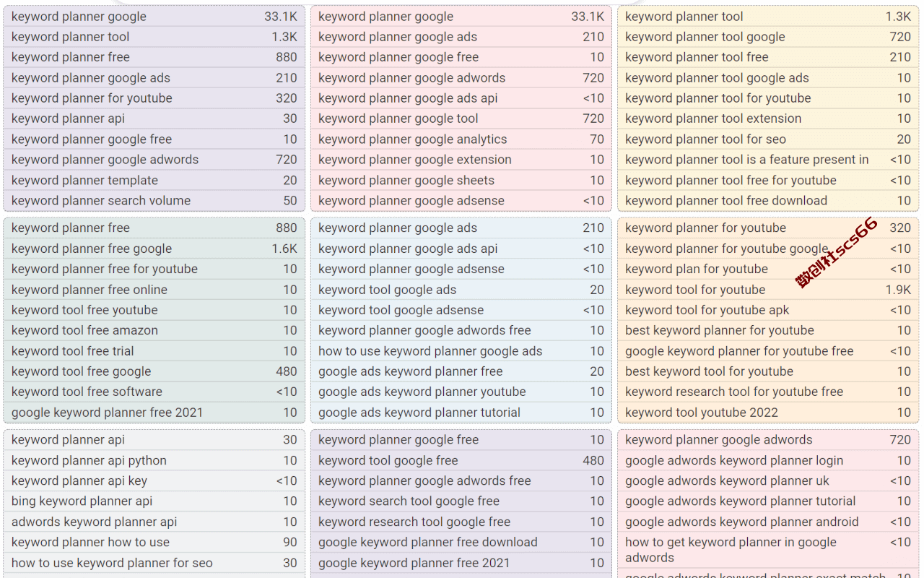Screen dimensions: 924x578
Task: Click the 'keyword planner free for youtube' row
Action: pyautogui.click(x=154, y=269)
